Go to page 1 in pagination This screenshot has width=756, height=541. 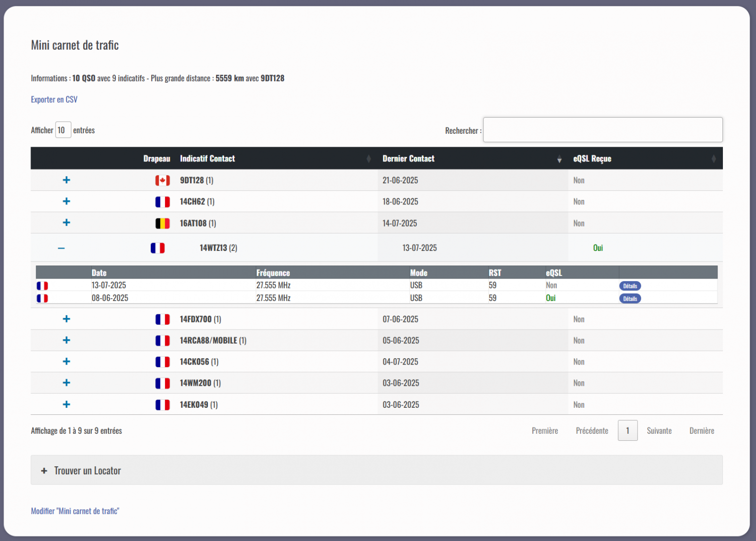click(627, 431)
